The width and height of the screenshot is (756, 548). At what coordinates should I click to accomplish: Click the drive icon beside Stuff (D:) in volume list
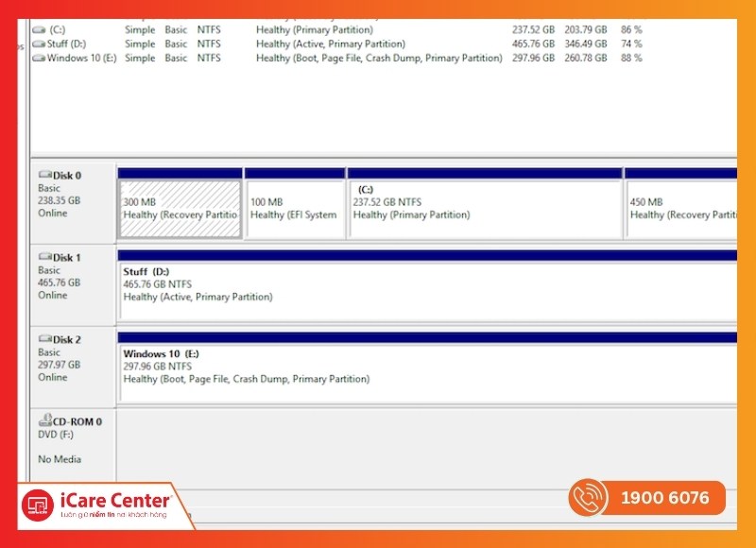[39, 44]
